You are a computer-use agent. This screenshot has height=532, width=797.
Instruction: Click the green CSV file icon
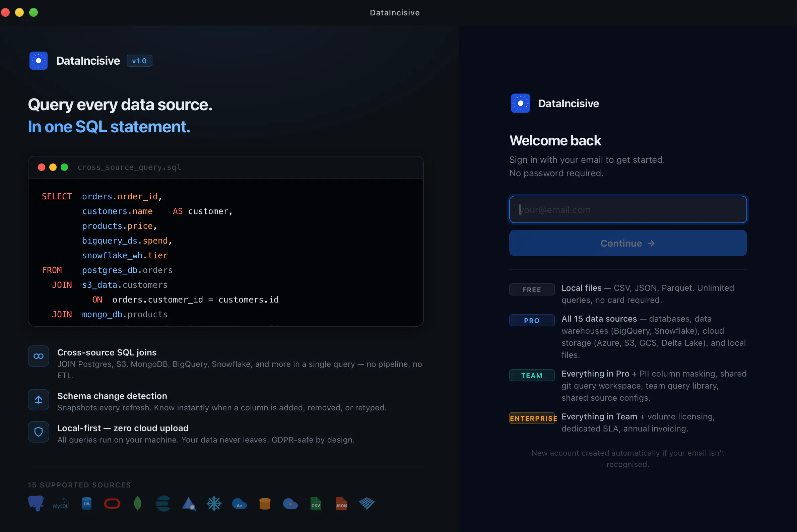pyautogui.click(x=316, y=504)
